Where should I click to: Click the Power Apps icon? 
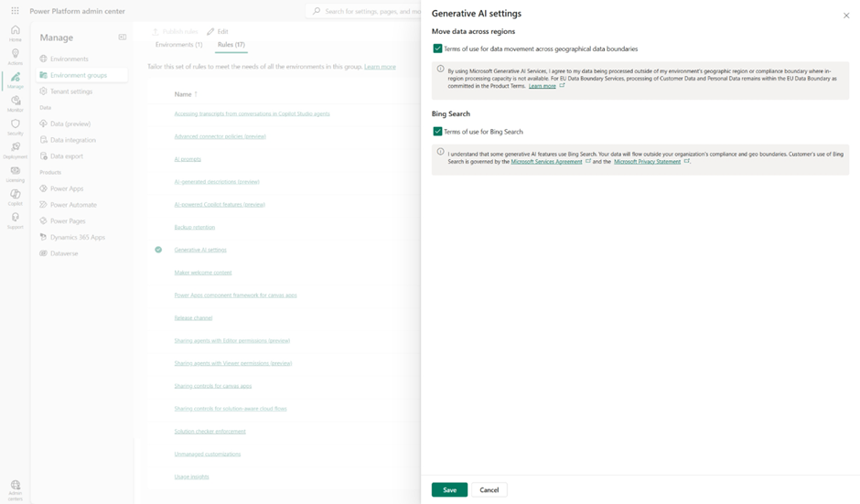[x=43, y=188]
